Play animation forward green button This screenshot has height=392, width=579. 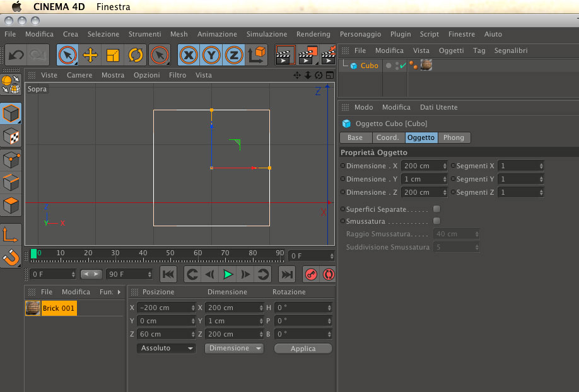228,274
